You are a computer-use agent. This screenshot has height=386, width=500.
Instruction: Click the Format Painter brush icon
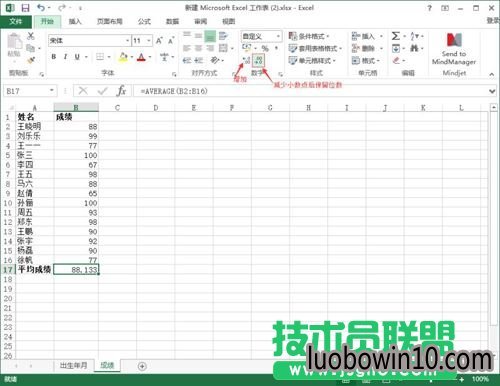31,60
